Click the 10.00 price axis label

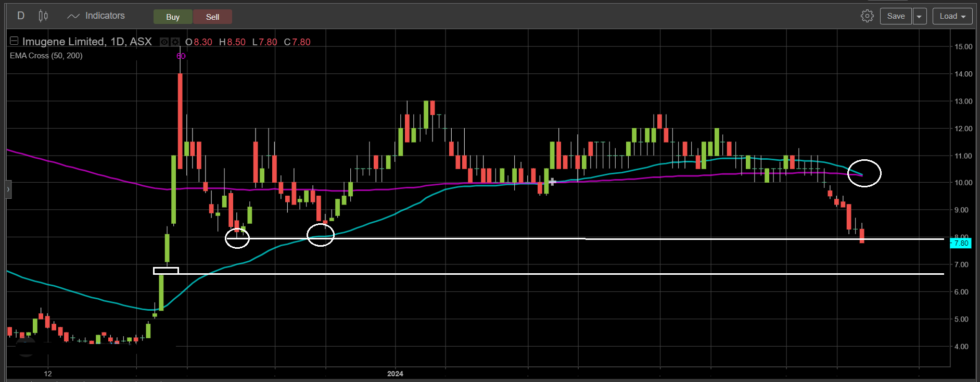click(x=963, y=183)
